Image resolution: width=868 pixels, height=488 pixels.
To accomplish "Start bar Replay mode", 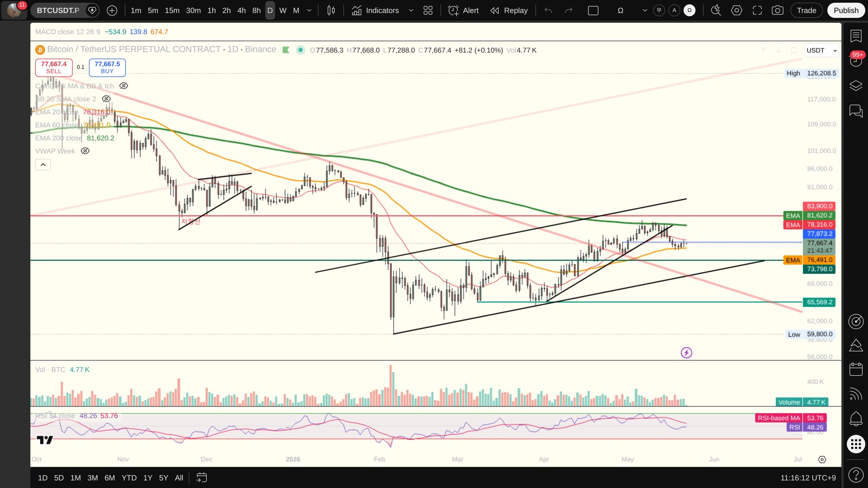I will pyautogui.click(x=509, y=10).
